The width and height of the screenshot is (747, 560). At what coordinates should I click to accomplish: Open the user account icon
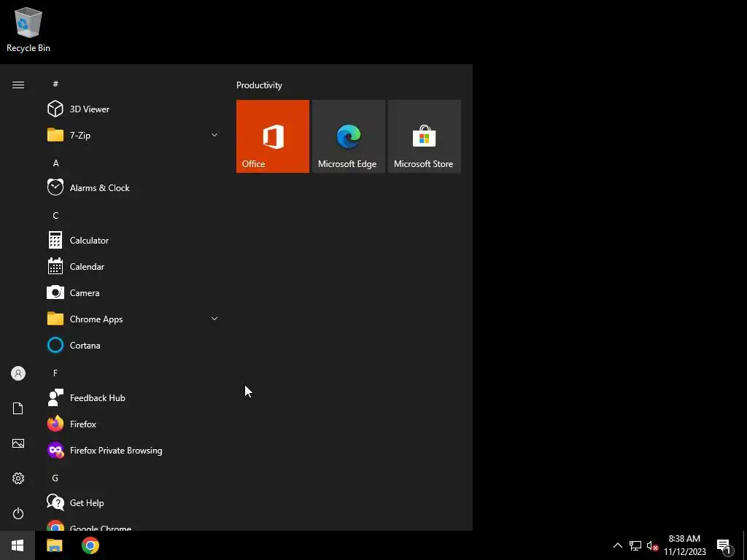point(18,373)
